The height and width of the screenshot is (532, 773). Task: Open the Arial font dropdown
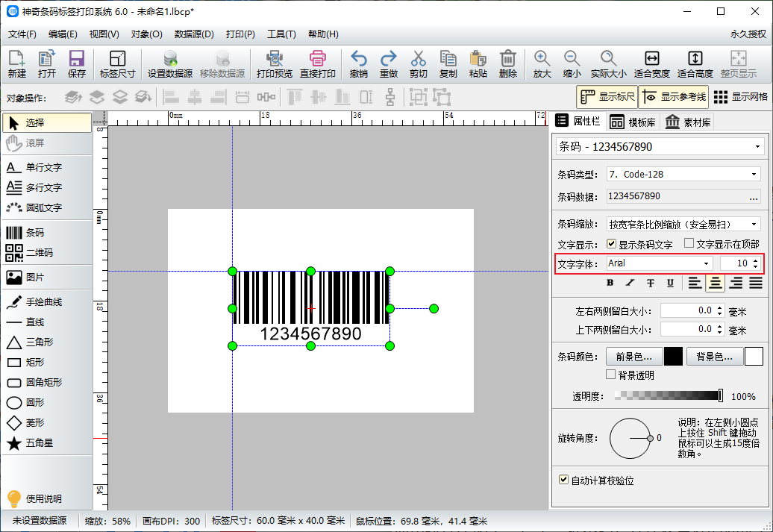[706, 263]
